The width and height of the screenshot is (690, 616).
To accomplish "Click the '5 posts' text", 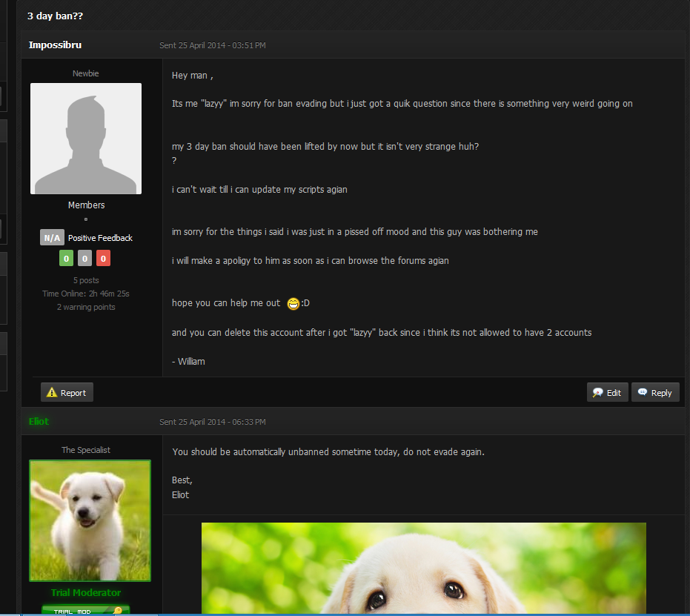I will [x=86, y=280].
